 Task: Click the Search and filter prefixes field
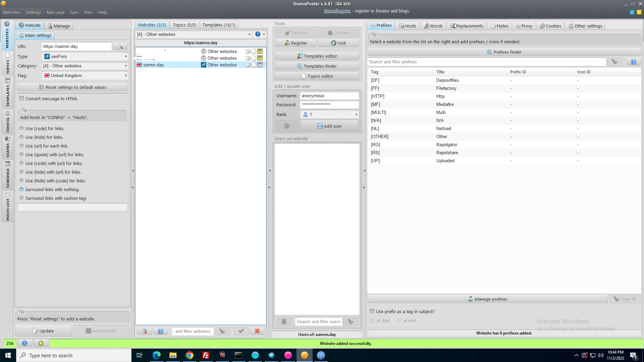coord(487,62)
